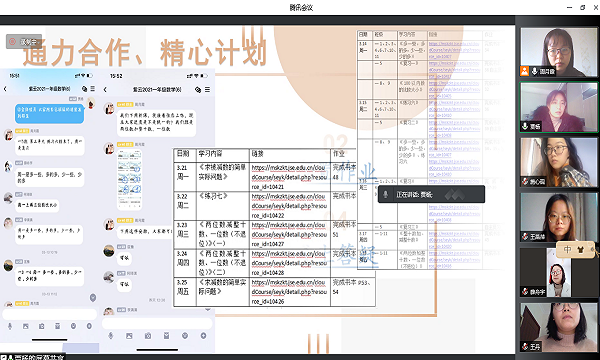The image size is (600, 360).
Task: Open the link ending roe_id=10422
Action: tap(289, 206)
